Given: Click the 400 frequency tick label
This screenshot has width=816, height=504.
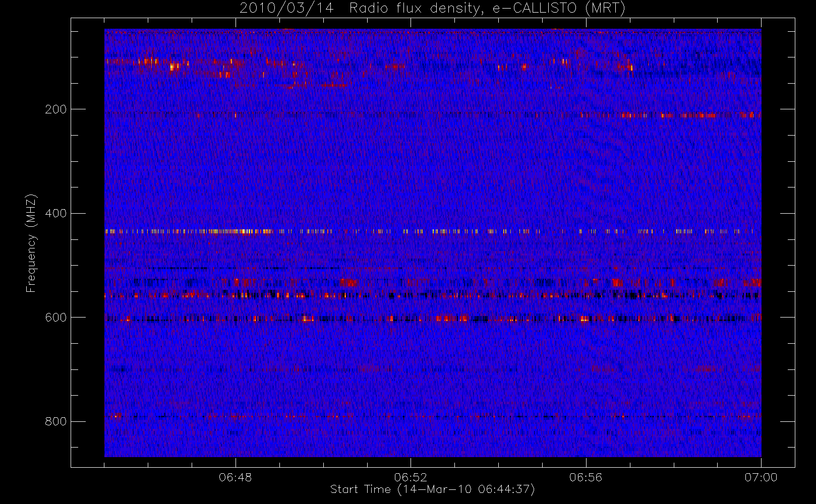Looking at the screenshot, I should pos(55,213).
